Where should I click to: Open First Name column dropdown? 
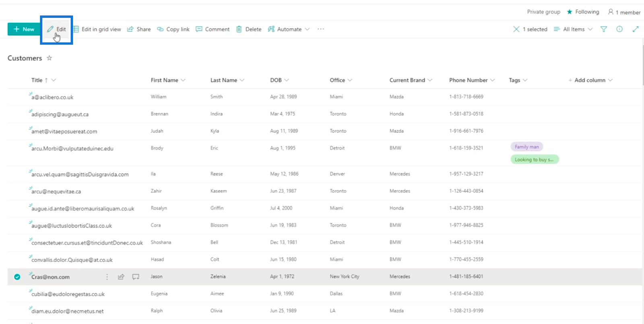pyautogui.click(x=183, y=80)
